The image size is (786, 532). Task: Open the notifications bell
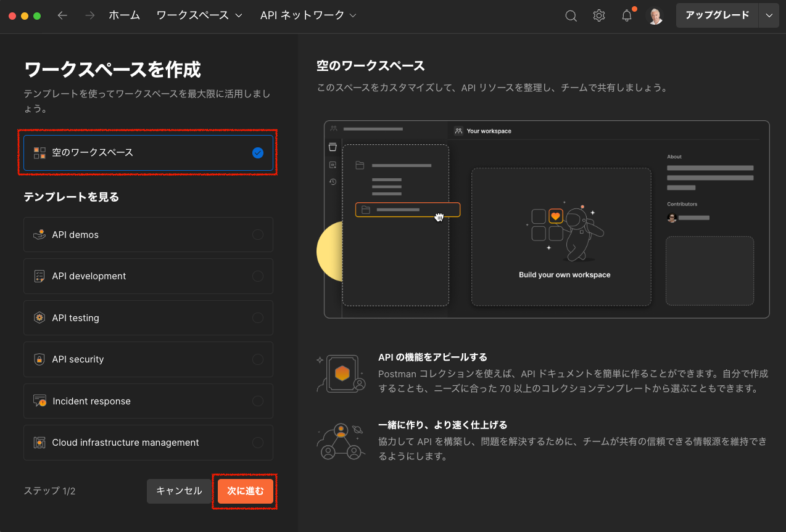(x=627, y=16)
